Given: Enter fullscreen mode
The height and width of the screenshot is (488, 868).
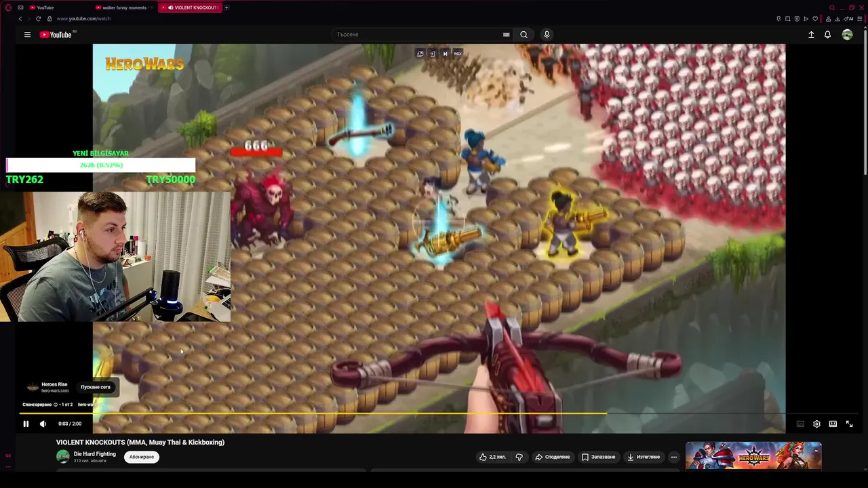Looking at the screenshot, I should [849, 424].
